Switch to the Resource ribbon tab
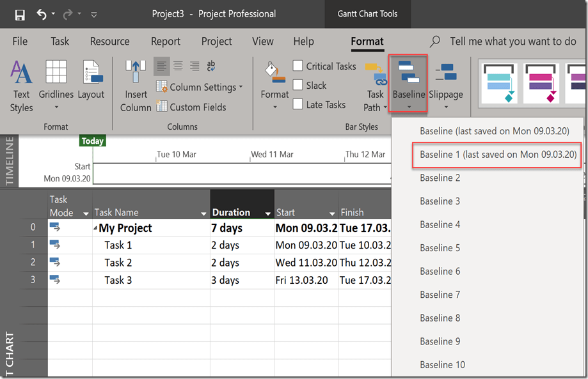 [109, 42]
